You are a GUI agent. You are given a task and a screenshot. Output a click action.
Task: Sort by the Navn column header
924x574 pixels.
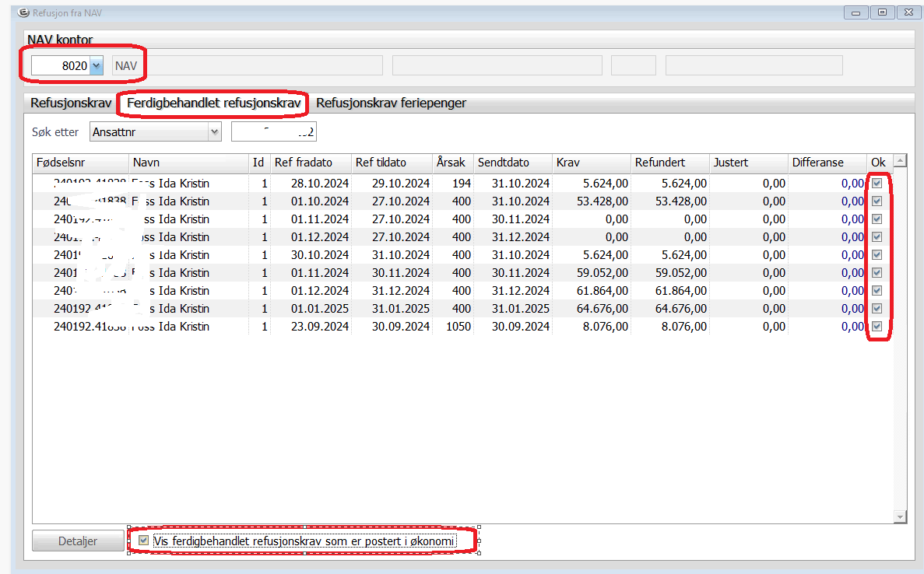tap(188, 163)
